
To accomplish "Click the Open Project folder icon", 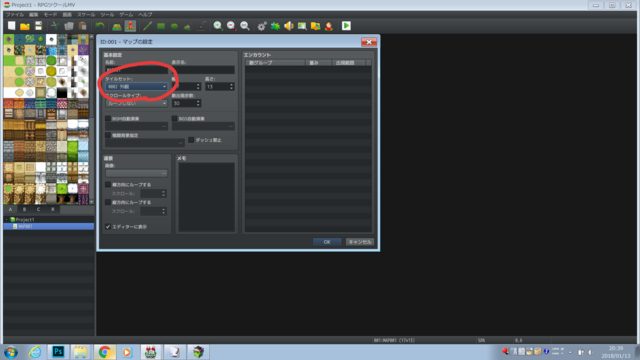I will pos(25,26).
